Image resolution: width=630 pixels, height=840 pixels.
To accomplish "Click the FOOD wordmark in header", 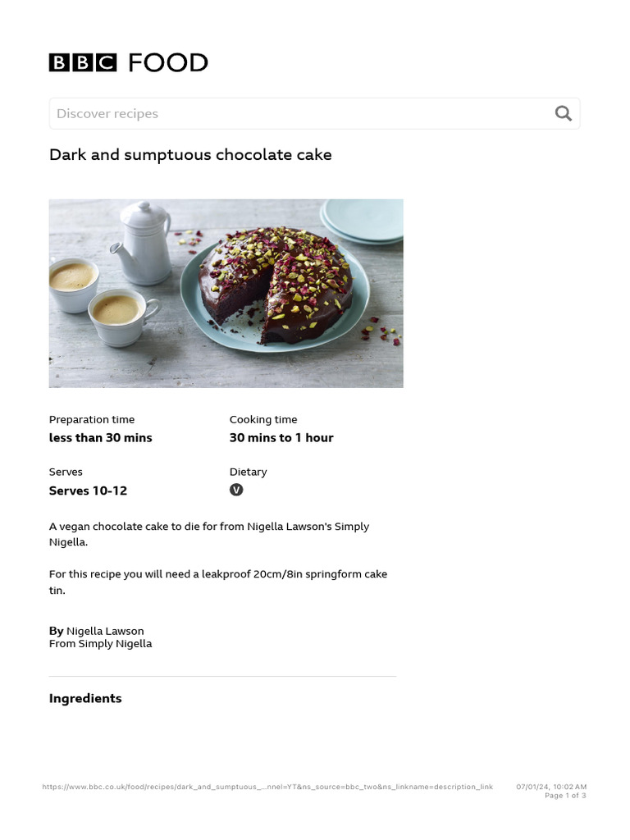I will click(168, 62).
